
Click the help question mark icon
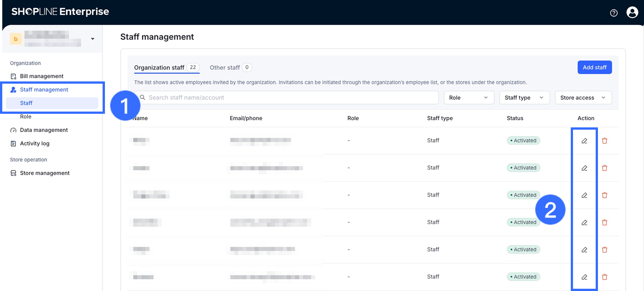click(614, 13)
